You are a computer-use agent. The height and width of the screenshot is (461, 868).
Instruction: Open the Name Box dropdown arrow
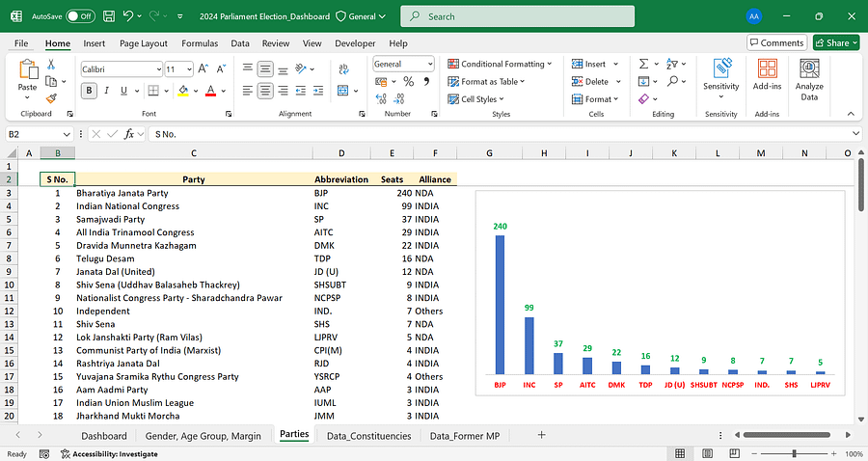[x=67, y=134]
